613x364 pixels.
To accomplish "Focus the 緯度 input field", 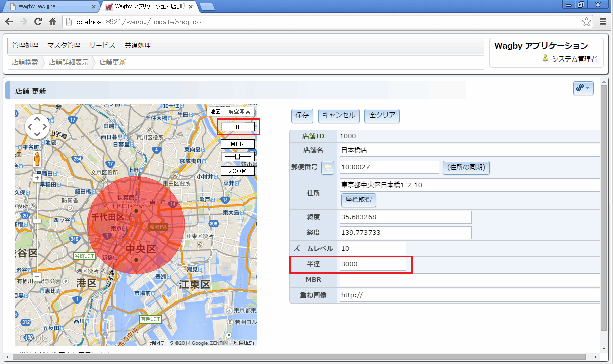I will [x=405, y=217].
